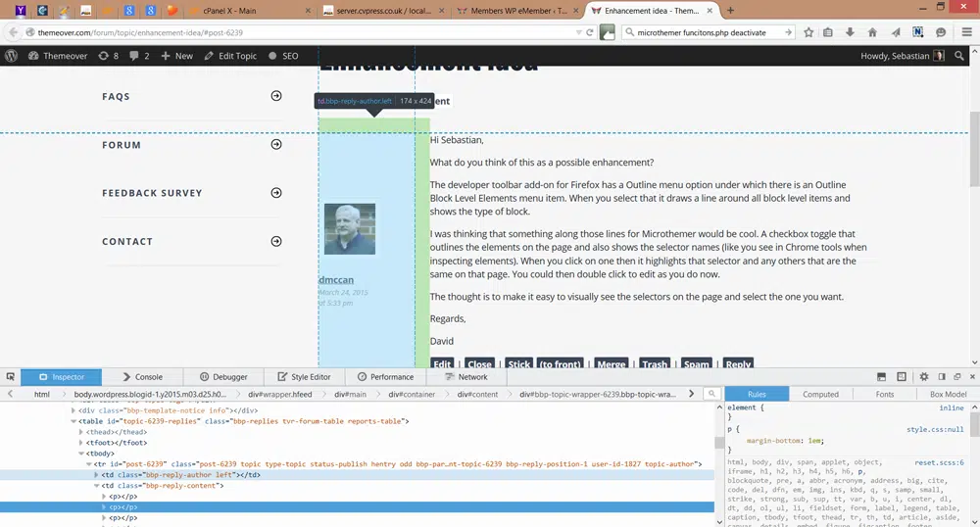The width and height of the screenshot is (980, 527).
Task: Open the Firefox hamburger menu
Action: [964, 32]
